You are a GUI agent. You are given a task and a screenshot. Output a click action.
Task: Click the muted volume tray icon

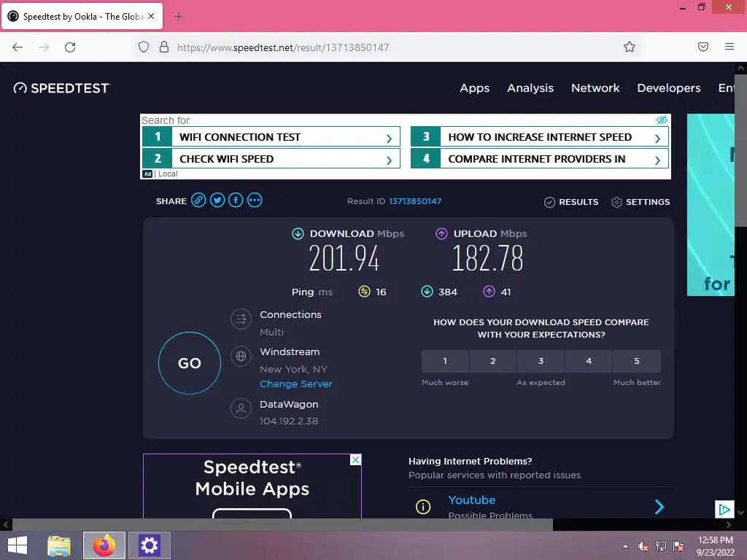(x=643, y=546)
